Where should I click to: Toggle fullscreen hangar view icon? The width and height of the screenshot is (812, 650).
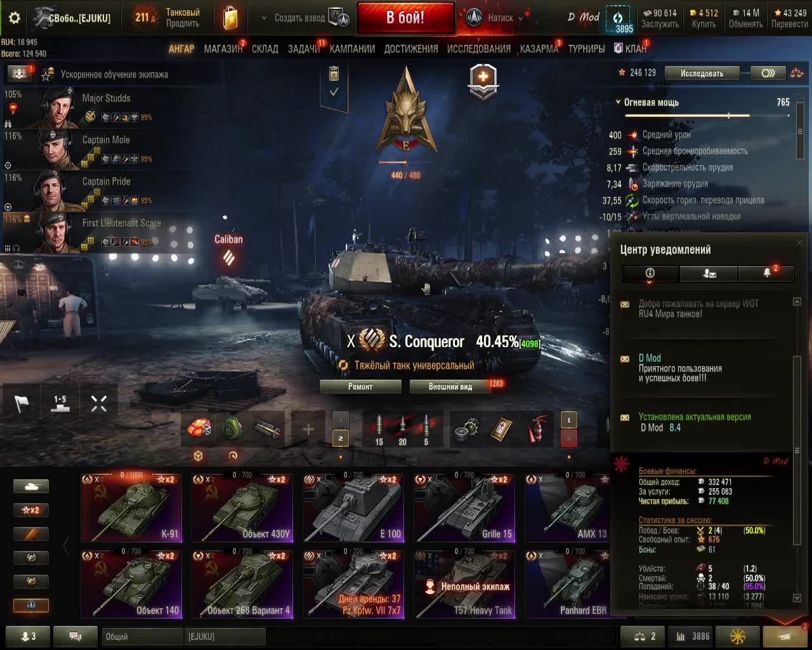click(x=98, y=404)
